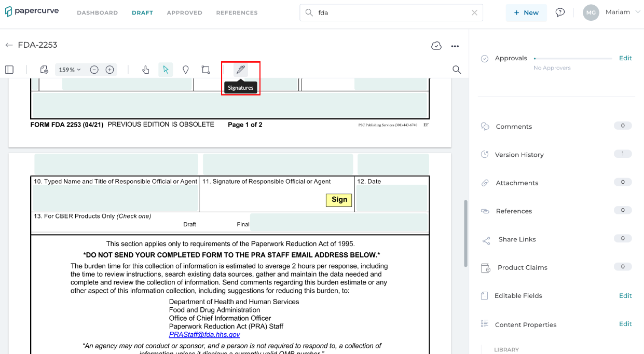The height and width of the screenshot is (354, 644).
Task: Zoom out with the minus icon
Action: click(94, 70)
